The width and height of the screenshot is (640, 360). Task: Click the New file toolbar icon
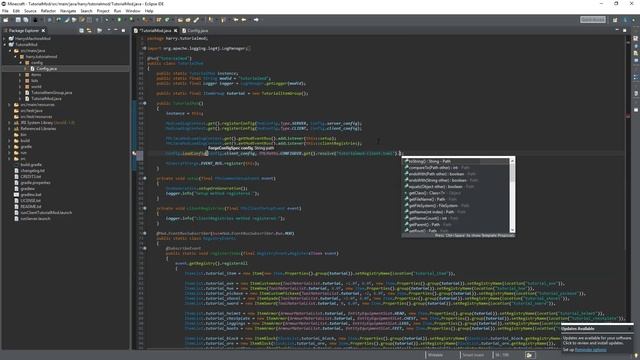click(x=6, y=20)
